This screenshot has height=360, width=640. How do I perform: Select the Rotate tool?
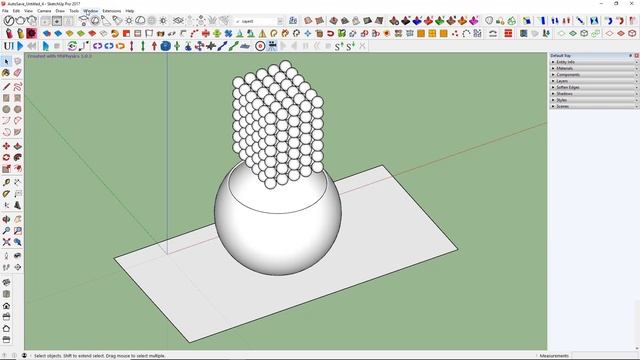(6, 158)
